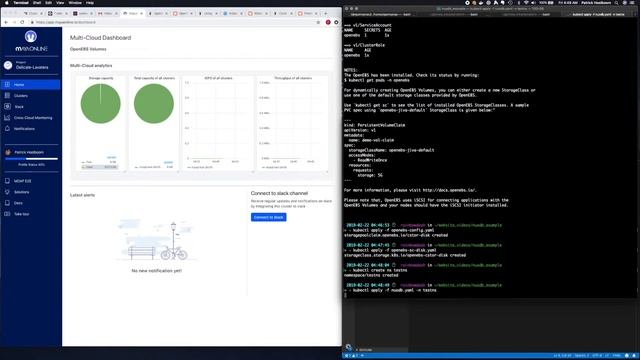Screen dimensions: 640x360
Task: Click the Total capacity of all clusters pie
Action: click(x=154, y=104)
